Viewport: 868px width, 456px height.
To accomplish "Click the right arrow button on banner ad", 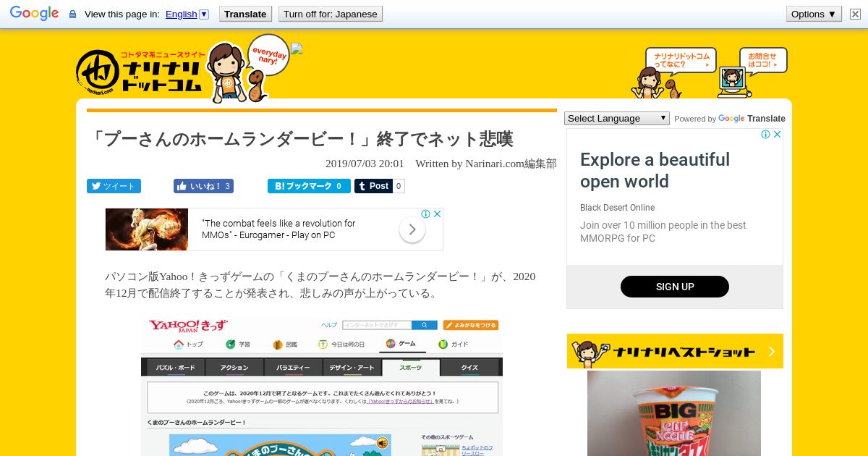I will pos(412,230).
